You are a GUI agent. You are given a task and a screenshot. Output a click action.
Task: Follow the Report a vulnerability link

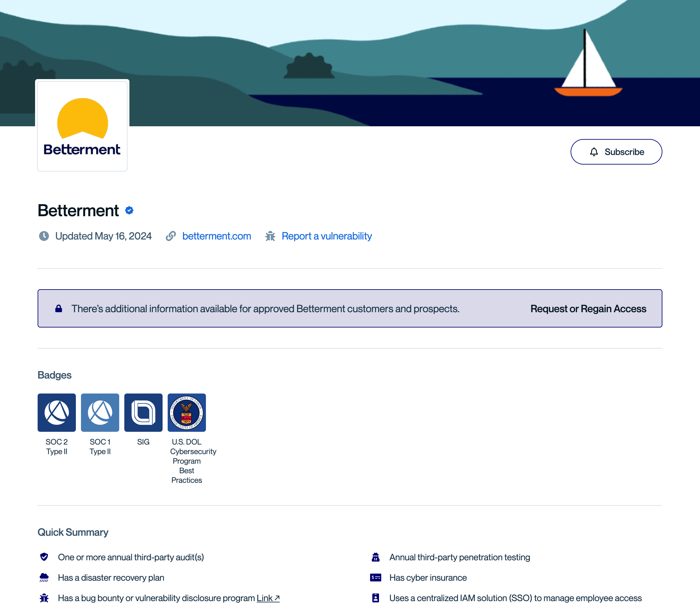pos(326,236)
